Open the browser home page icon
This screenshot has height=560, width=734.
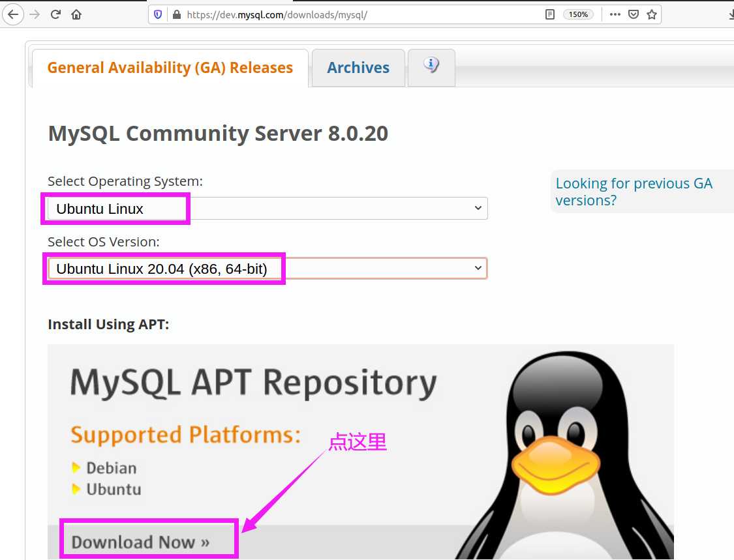pos(76,14)
